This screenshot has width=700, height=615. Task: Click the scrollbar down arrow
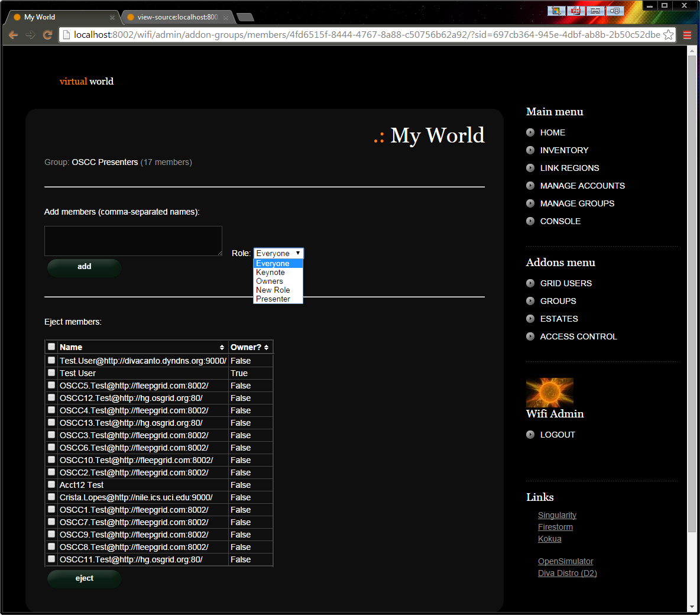coord(692,607)
